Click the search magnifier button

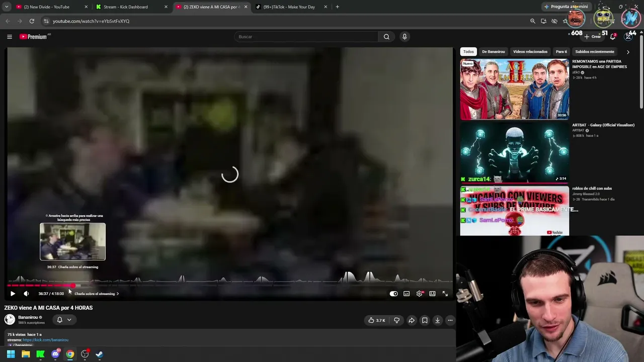tap(386, 37)
